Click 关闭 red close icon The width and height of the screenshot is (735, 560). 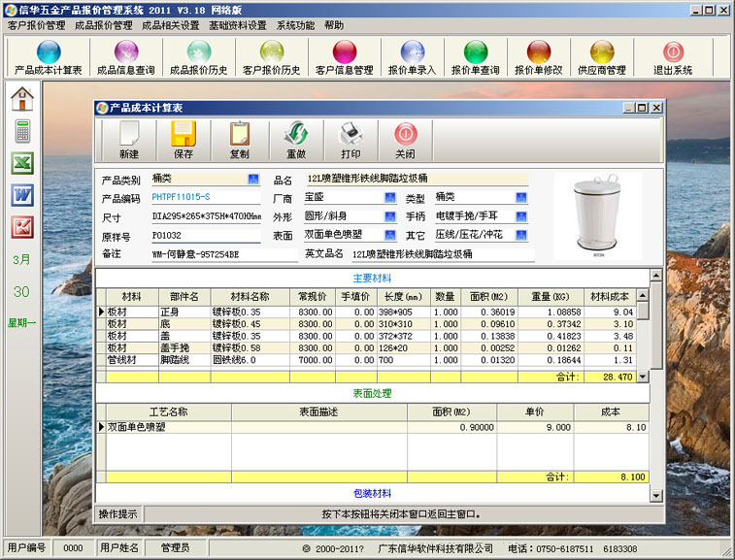(406, 140)
